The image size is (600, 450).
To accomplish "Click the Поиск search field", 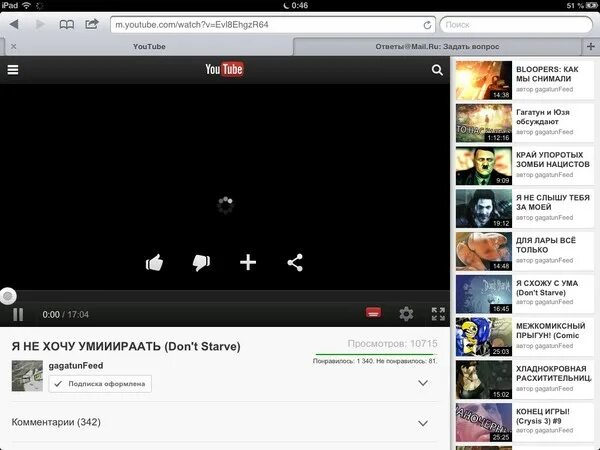I will [516, 25].
